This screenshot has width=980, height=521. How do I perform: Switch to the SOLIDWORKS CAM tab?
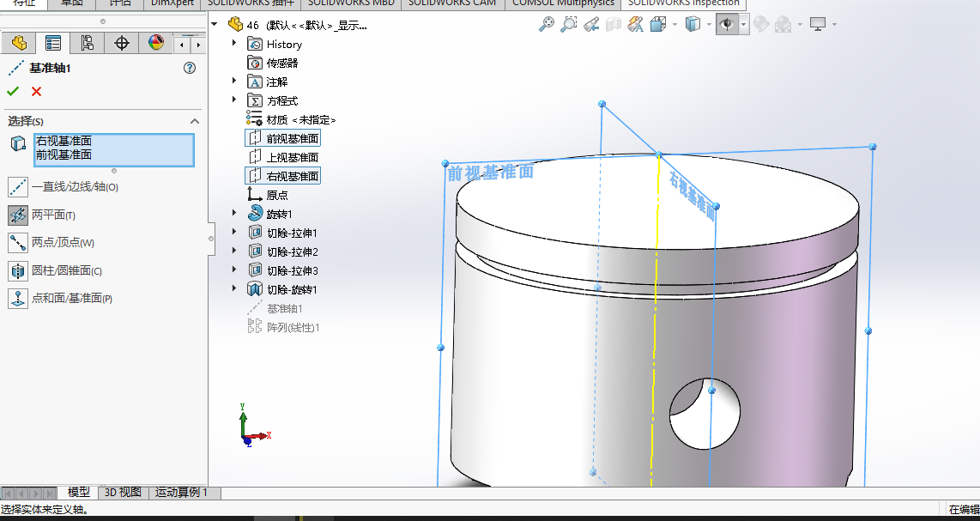pyautogui.click(x=452, y=3)
